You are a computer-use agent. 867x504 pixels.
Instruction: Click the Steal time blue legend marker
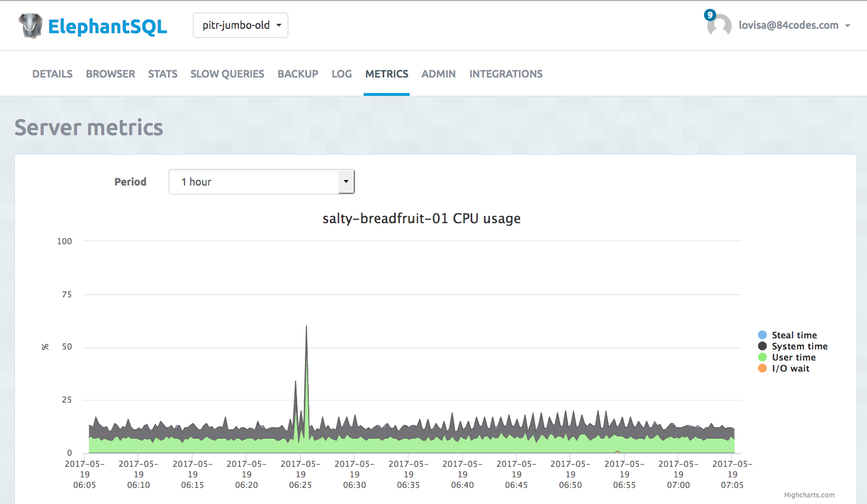click(x=762, y=335)
